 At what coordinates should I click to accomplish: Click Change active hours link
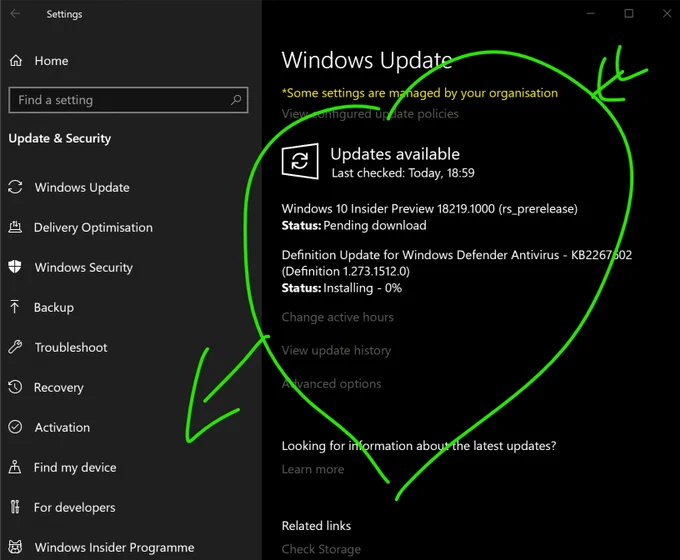(337, 317)
